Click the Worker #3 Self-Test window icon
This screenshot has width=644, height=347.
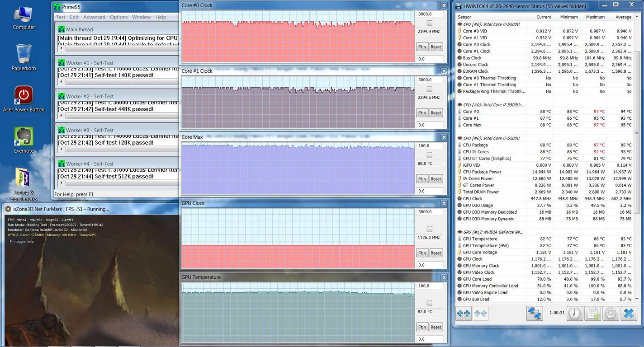[x=62, y=130]
